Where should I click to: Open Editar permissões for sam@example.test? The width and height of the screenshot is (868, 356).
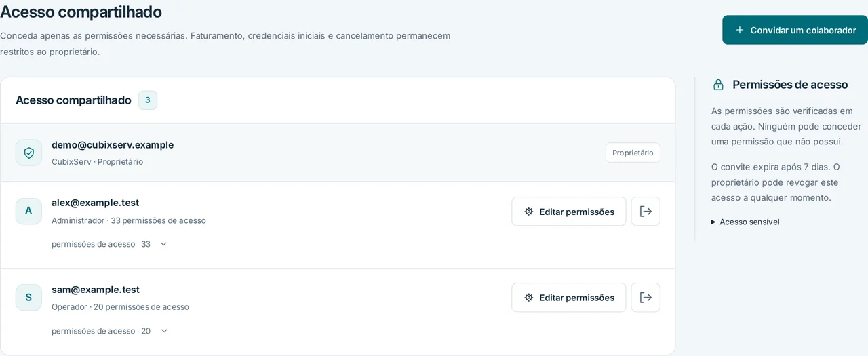(569, 298)
